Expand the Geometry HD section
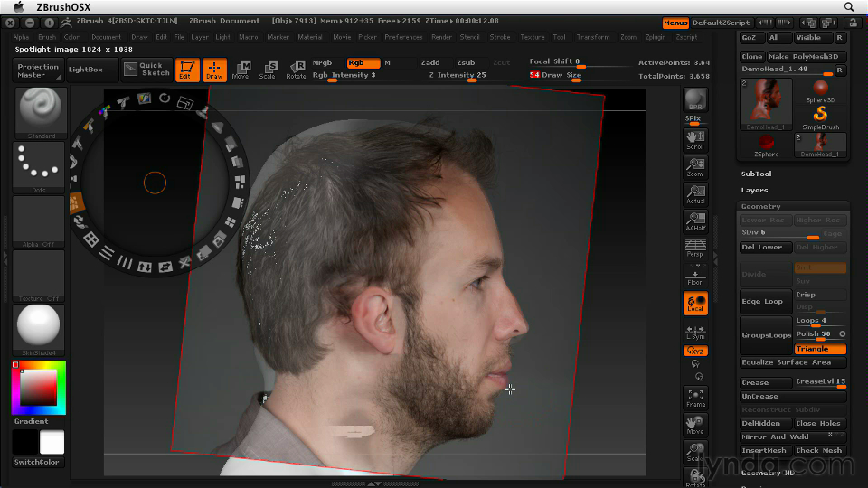The height and width of the screenshot is (488, 868). [768, 473]
